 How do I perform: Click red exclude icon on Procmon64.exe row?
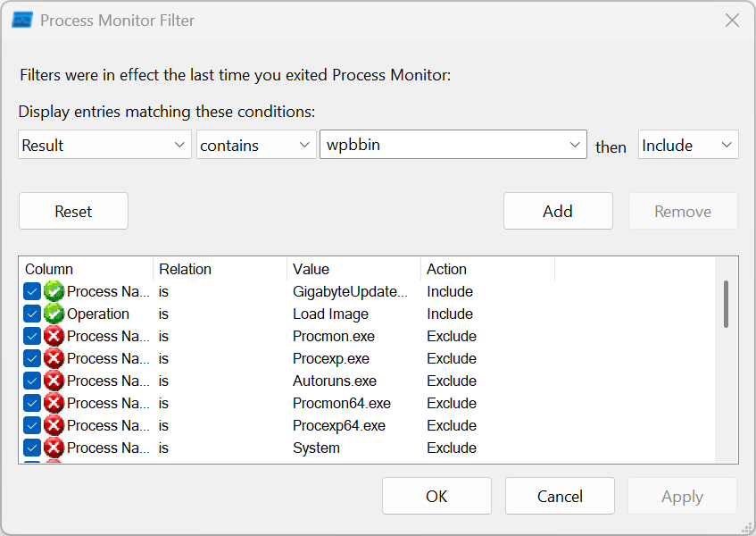coord(54,403)
